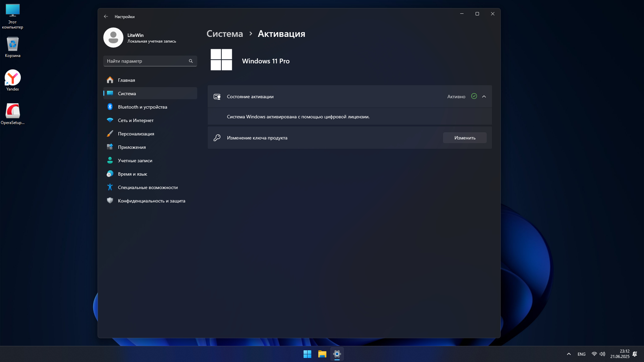
Task: Focus the Найти параметр search field
Action: [x=146, y=61]
